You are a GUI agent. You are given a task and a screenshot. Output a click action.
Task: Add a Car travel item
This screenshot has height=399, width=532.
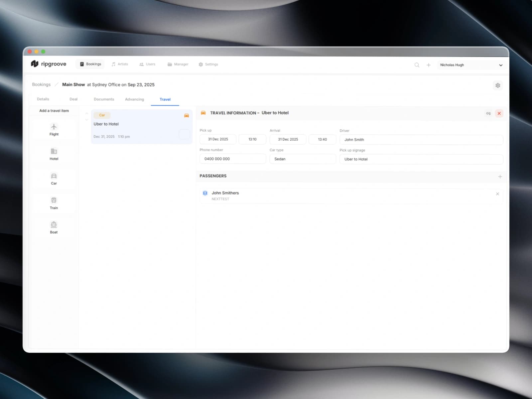pyautogui.click(x=54, y=179)
